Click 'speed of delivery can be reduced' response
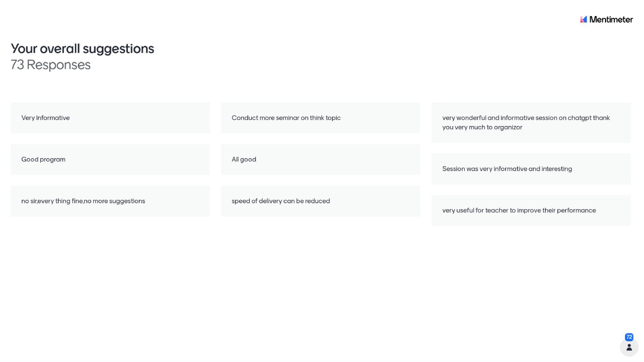The height and width of the screenshot is (362, 644). 320,201
